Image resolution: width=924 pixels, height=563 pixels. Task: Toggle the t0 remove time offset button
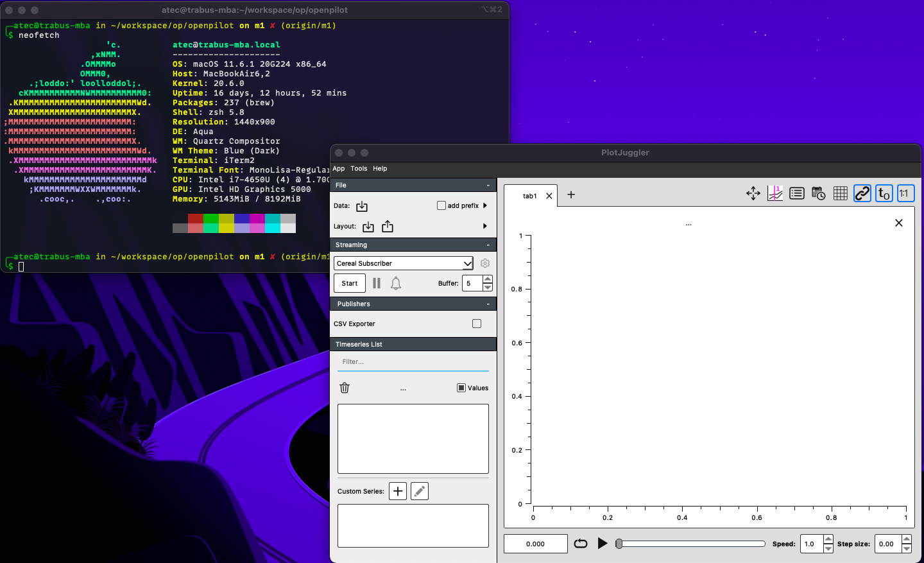884,193
